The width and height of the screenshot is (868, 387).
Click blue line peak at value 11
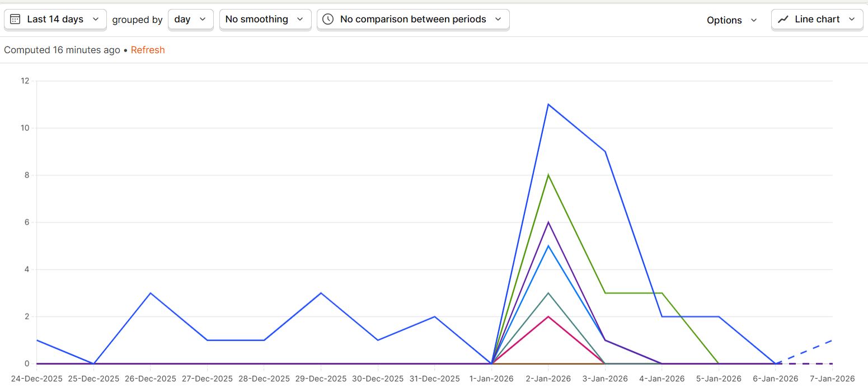point(548,104)
